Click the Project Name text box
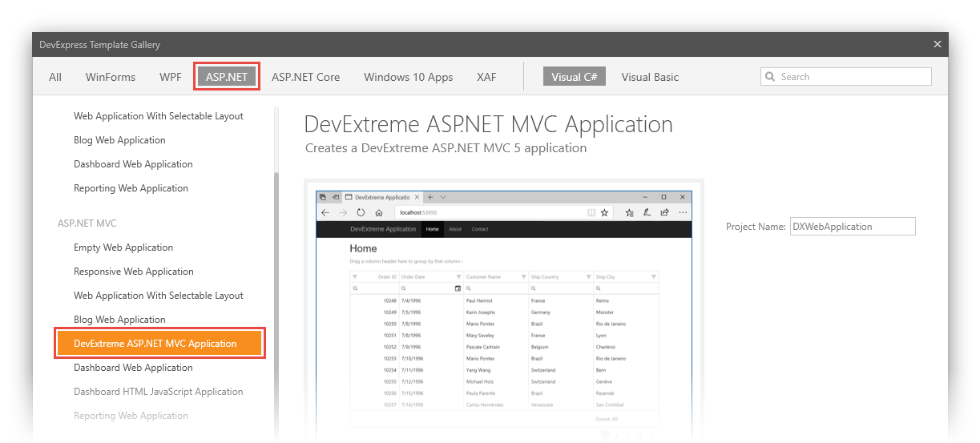The height and width of the screenshot is (443, 980). point(852,227)
